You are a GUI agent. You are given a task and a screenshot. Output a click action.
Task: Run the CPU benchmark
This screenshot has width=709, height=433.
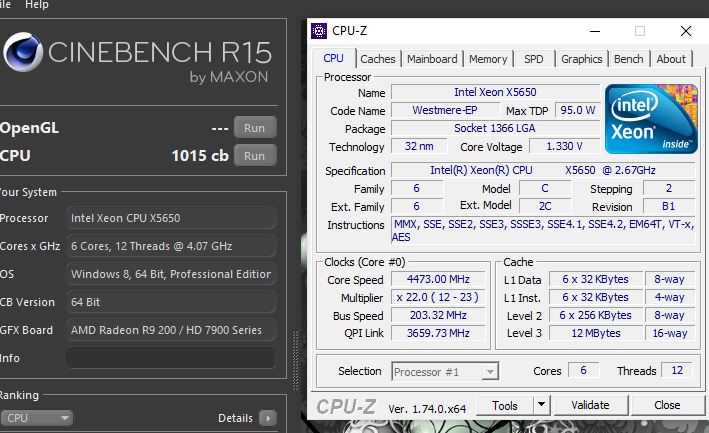(255, 156)
